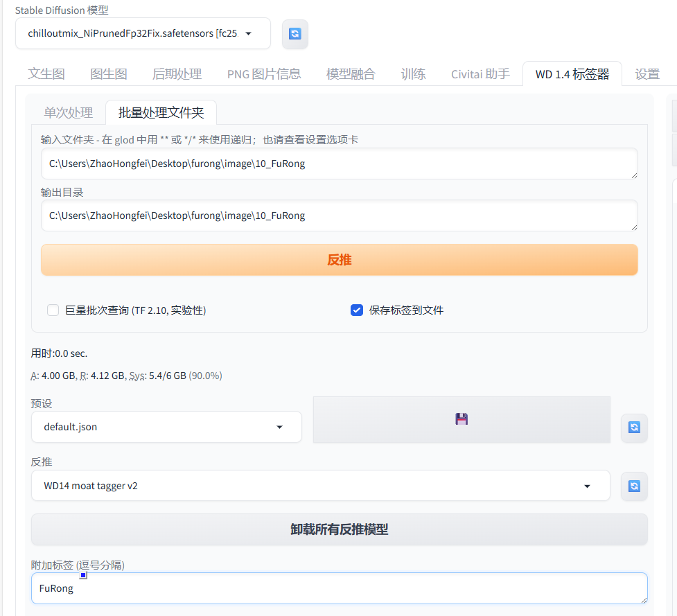Click the save preset floppy disk icon

pos(461,419)
